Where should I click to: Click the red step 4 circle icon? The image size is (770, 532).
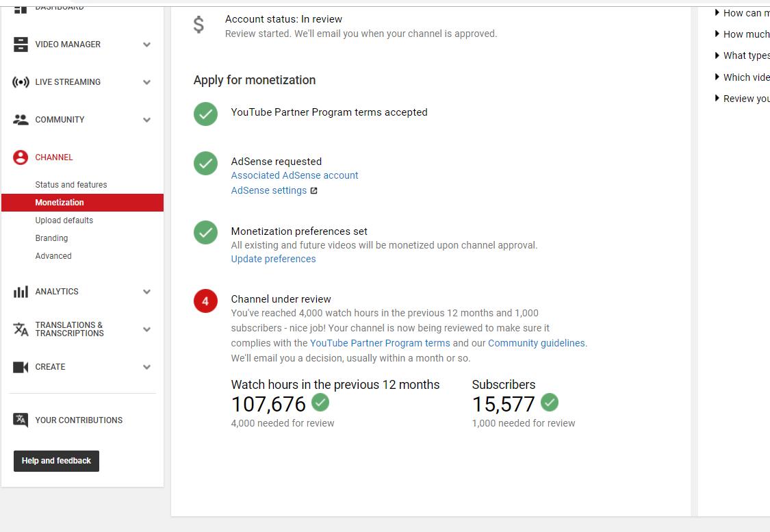206,301
